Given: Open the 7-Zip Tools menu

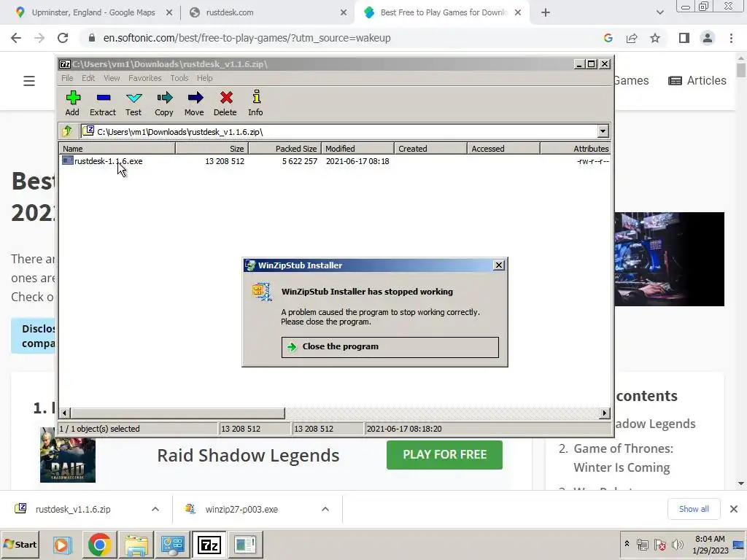Looking at the screenshot, I should click(179, 78).
